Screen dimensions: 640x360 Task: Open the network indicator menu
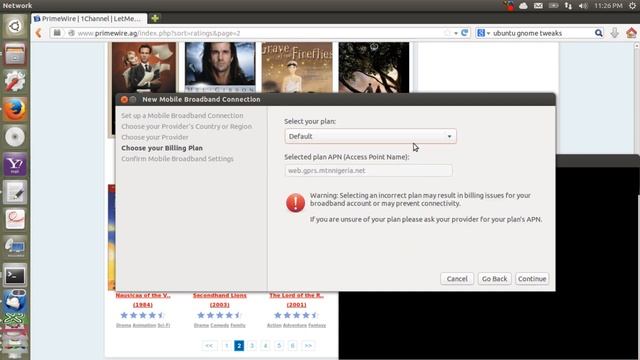pos(568,6)
